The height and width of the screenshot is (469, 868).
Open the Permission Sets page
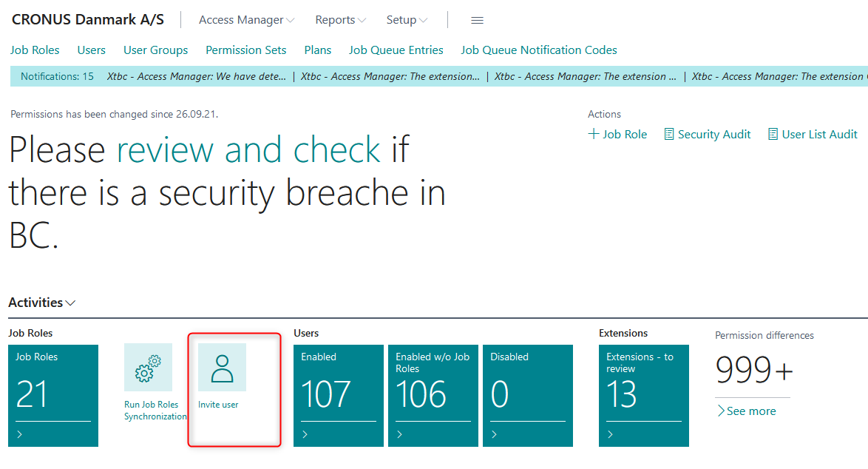[x=245, y=50]
